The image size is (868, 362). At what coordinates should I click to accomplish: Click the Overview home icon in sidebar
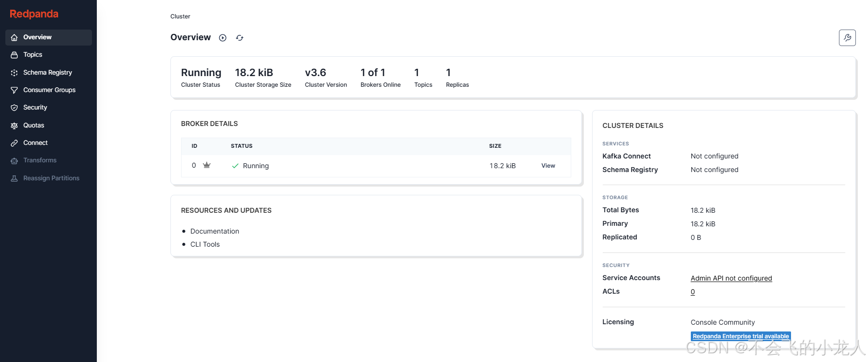pyautogui.click(x=15, y=37)
